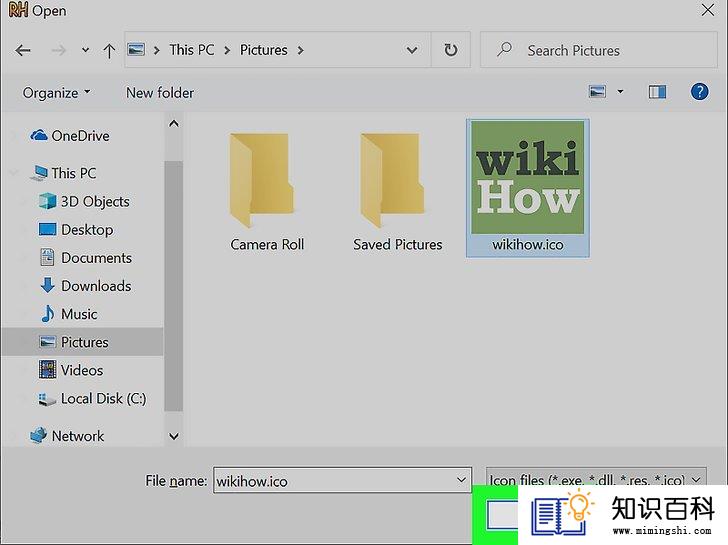Click the Documents page icon

(47, 258)
